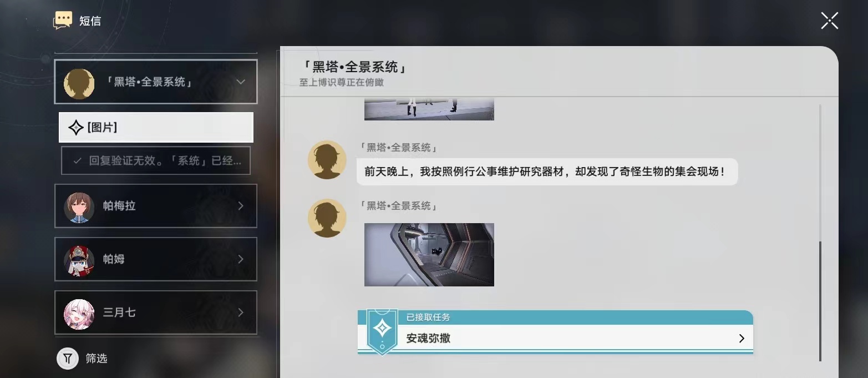Click 三月七's avatar portrait

tap(79, 313)
